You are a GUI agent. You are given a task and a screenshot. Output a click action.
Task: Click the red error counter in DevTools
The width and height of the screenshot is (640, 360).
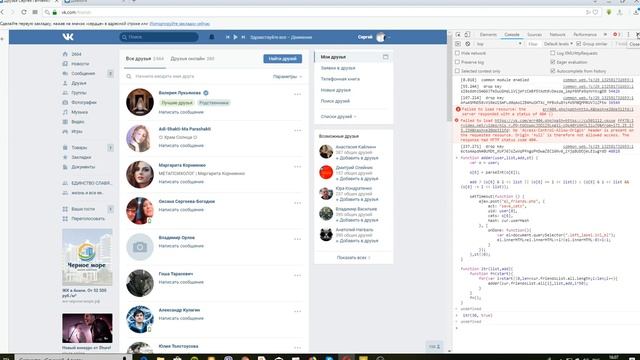click(616, 35)
